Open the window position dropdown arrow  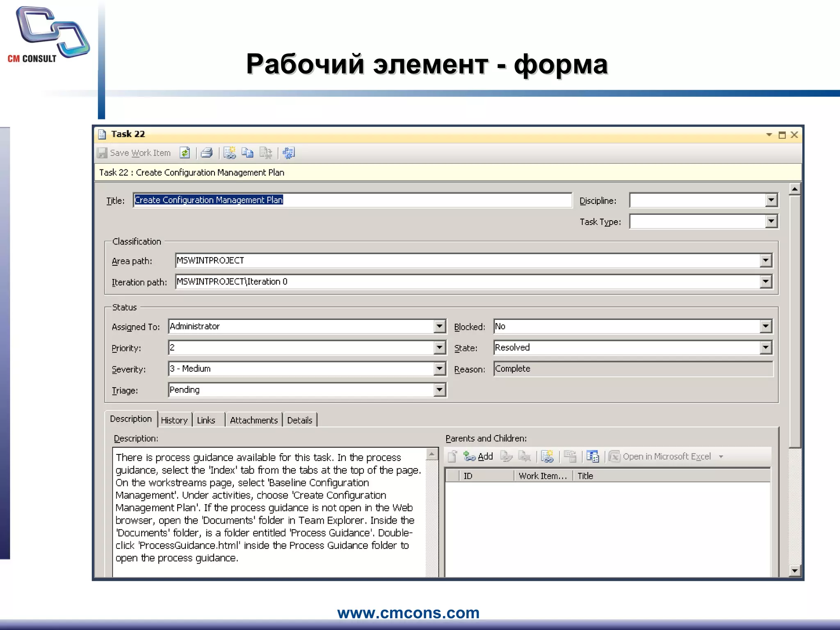click(x=769, y=135)
